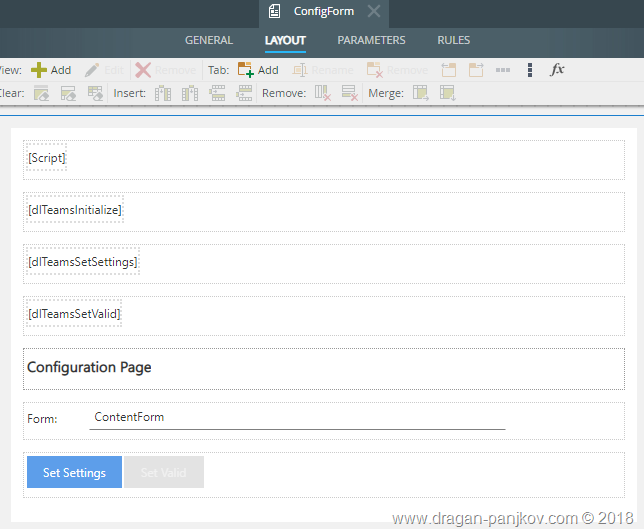Select the [dlTeamsInitialize] control
The image size is (644, 529).
[75, 210]
